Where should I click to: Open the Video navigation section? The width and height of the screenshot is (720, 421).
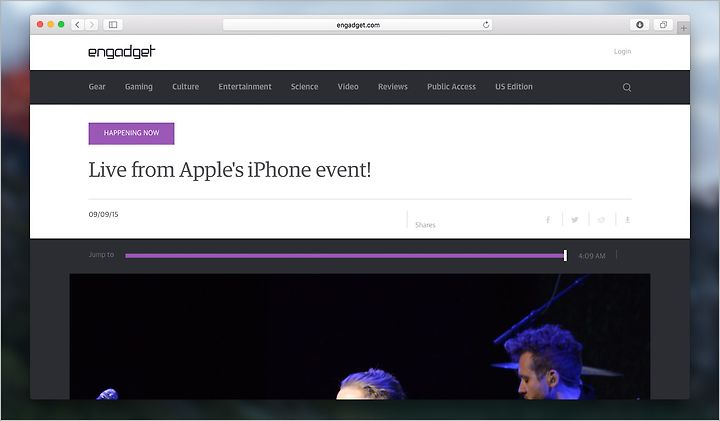pyautogui.click(x=348, y=87)
